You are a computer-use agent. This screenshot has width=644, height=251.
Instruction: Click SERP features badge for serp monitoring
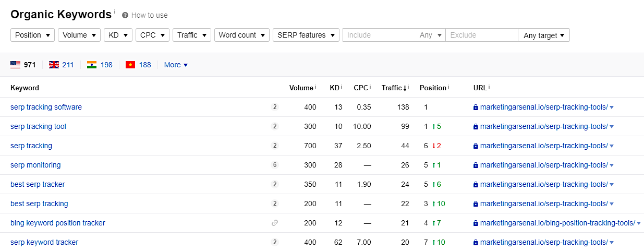tap(275, 165)
